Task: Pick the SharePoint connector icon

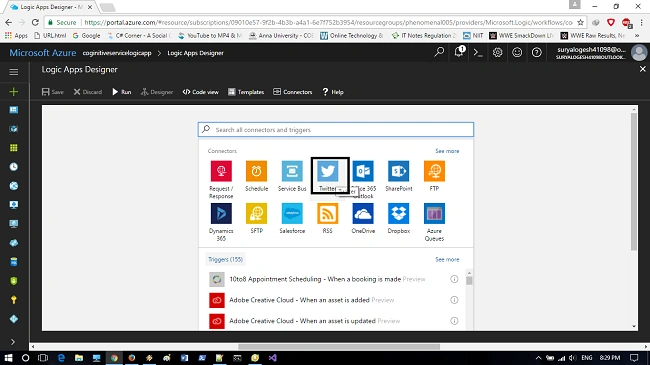Action: point(398,171)
